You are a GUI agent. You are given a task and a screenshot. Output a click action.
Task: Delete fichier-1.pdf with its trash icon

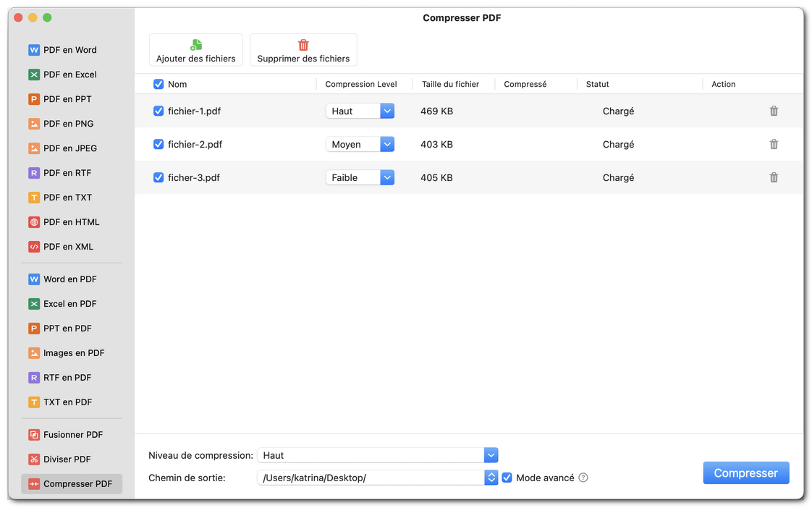pos(774,111)
